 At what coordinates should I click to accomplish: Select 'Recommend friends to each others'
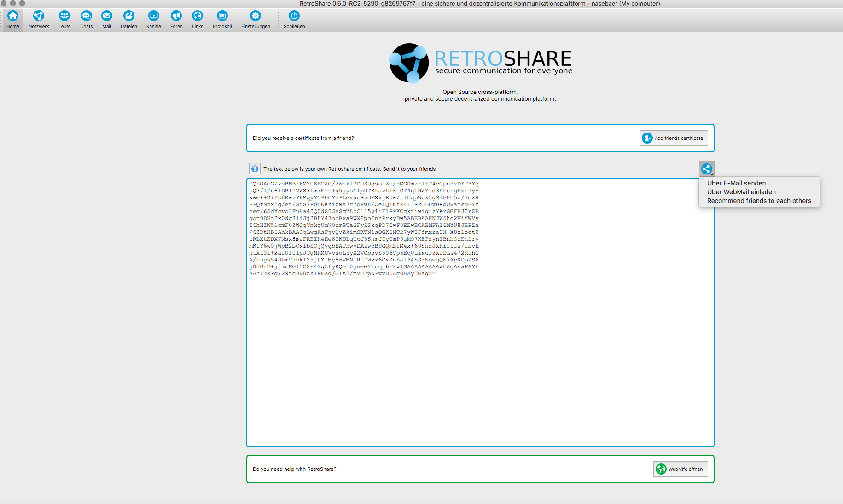pos(759,201)
